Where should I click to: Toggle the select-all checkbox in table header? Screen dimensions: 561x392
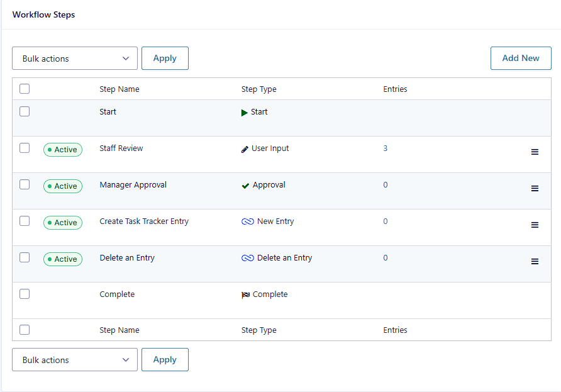click(x=24, y=89)
